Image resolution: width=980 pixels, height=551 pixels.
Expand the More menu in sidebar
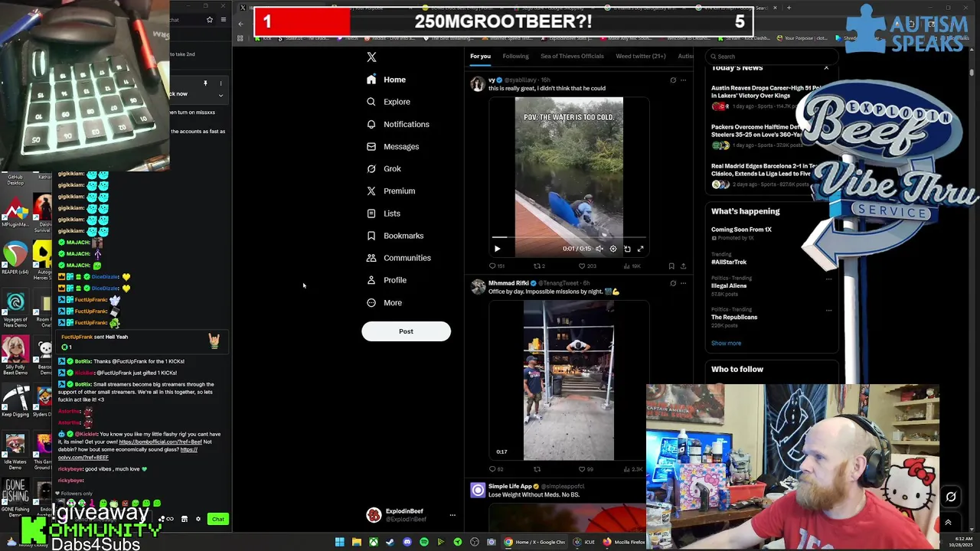(x=384, y=302)
